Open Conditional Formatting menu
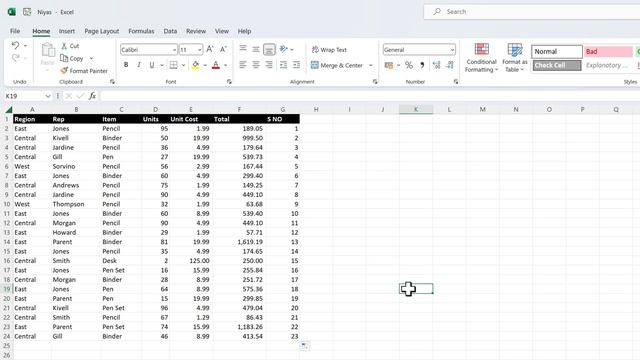Image resolution: width=640 pixels, height=360 pixels. point(482,58)
